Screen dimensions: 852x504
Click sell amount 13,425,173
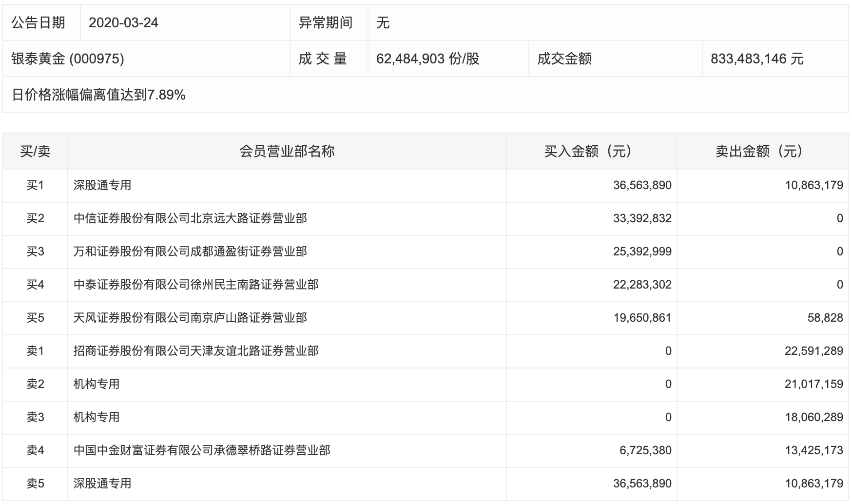coord(814,450)
